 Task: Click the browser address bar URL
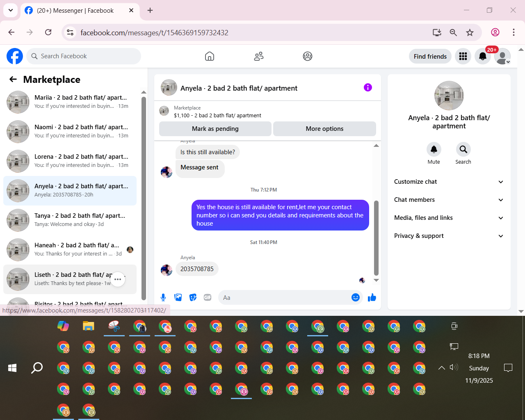pyautogui.click(x=155, y=33)
